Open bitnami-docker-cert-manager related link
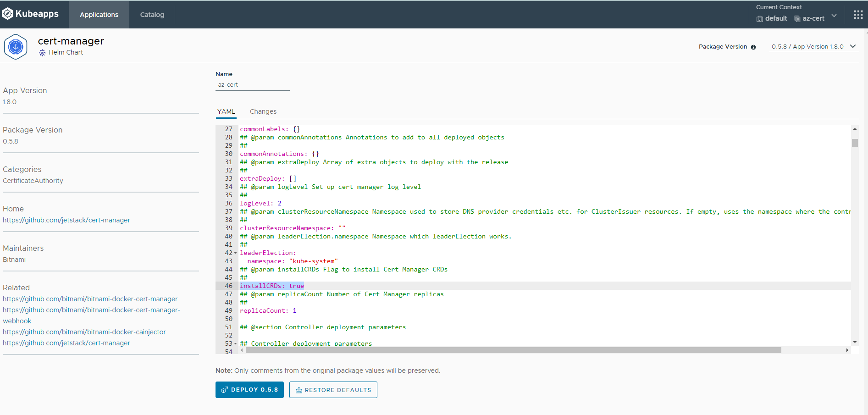Image resolution: width=868 pixels, height=415 pixels. (90, 299)
